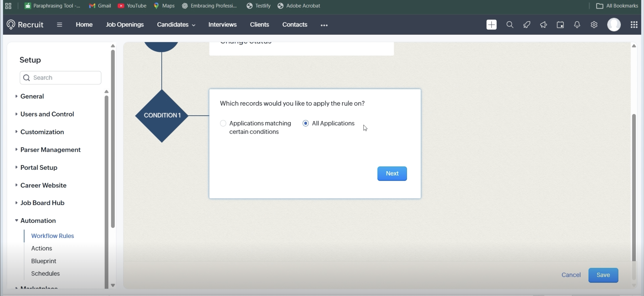This screenshot has height=296, width=644.
Task: Expand the Customization section in Setup
Action: coord(42,132)
